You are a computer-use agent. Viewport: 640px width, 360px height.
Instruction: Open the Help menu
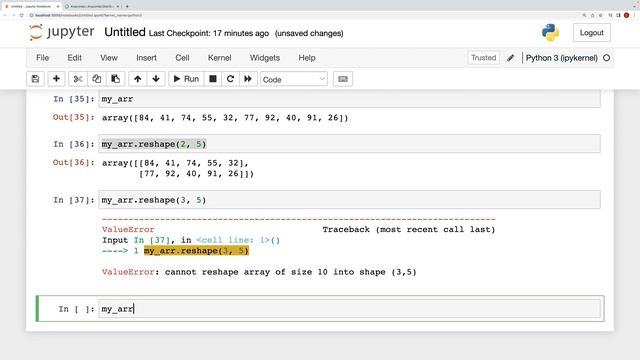tap(307, 58)
